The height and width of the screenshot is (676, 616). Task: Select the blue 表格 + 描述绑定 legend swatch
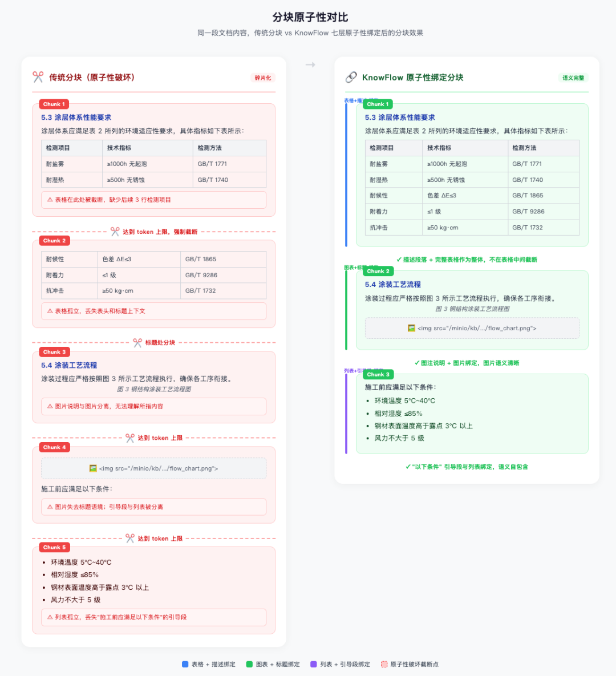click(185, 663)
